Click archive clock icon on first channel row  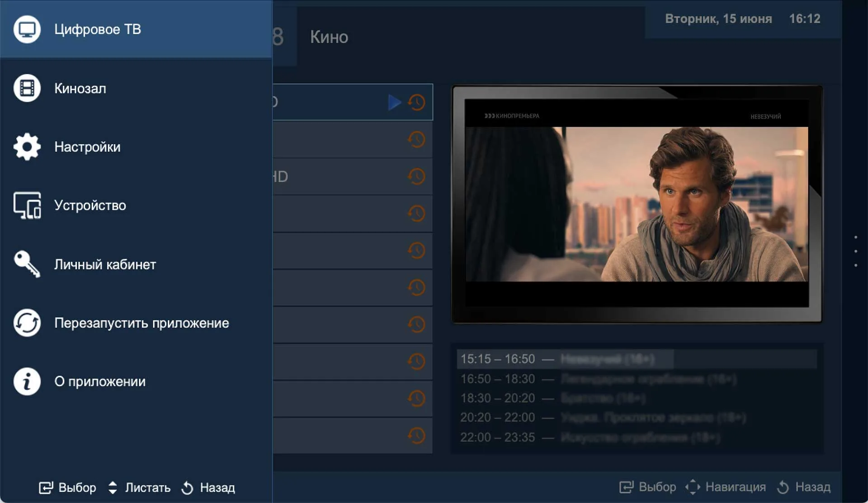point(416,102)
